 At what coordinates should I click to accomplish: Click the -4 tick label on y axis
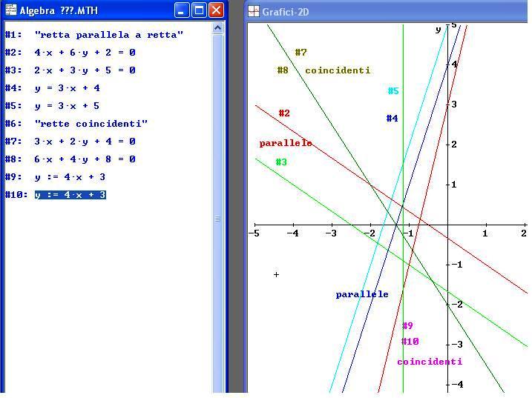click(x=457, y=385)
